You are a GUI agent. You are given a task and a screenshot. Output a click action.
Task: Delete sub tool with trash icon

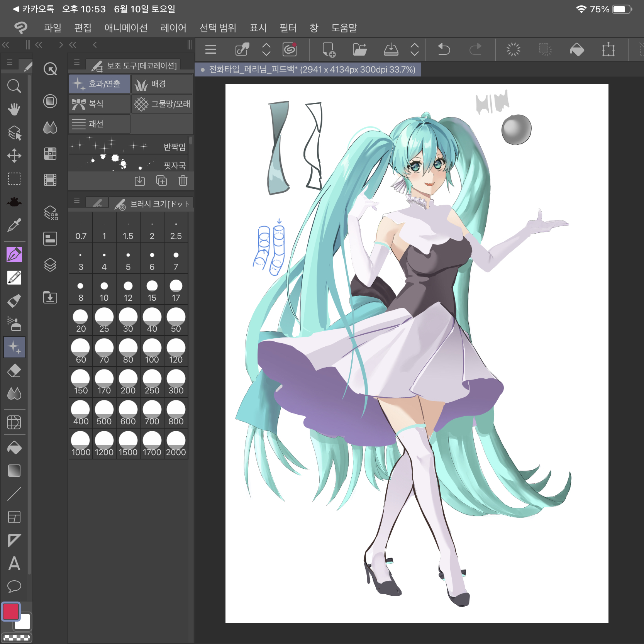coord(183,181)
